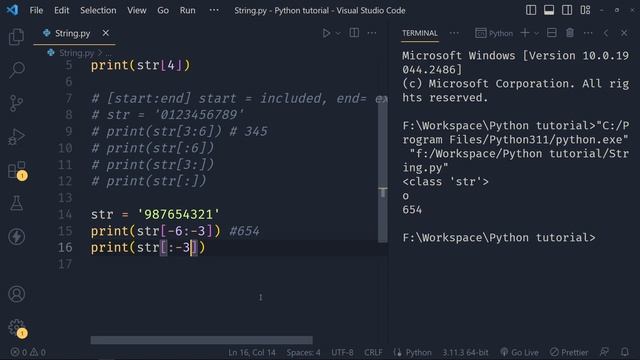Select the TERMINAL panel tab
This screenshot has height=360, width=640.
pos(420,33)
